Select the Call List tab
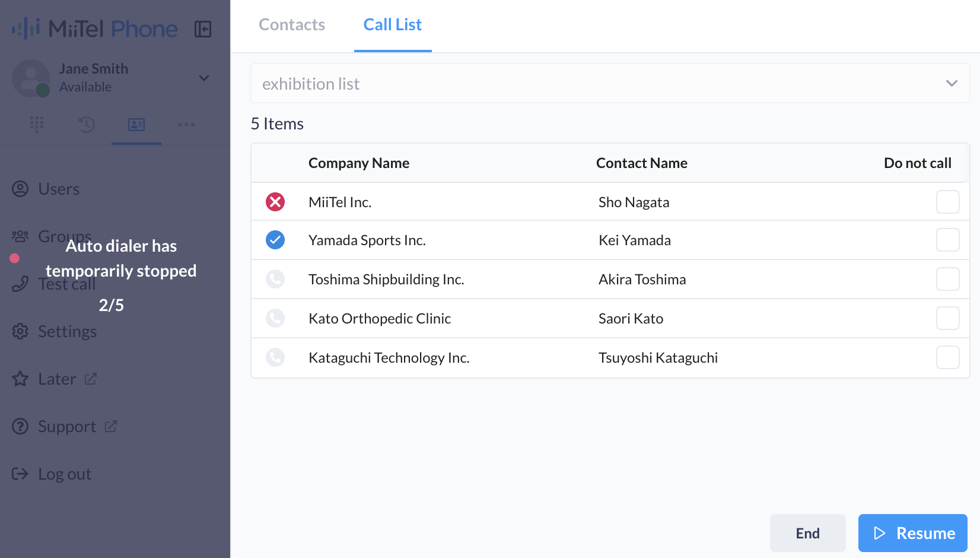Image resolution: width=980 pixels, height=558 pixels. 393,25
